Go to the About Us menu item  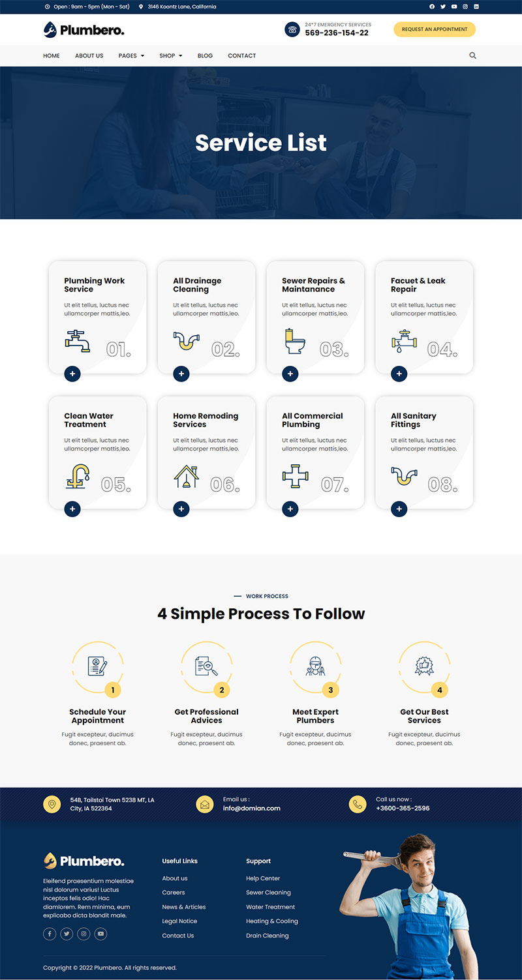coord(89,55)
